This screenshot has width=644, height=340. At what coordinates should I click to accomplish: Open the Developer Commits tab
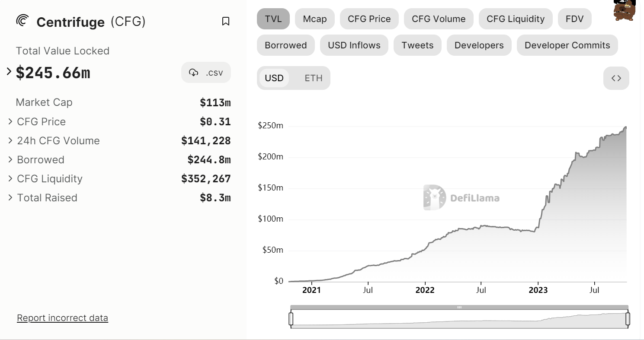567,45
